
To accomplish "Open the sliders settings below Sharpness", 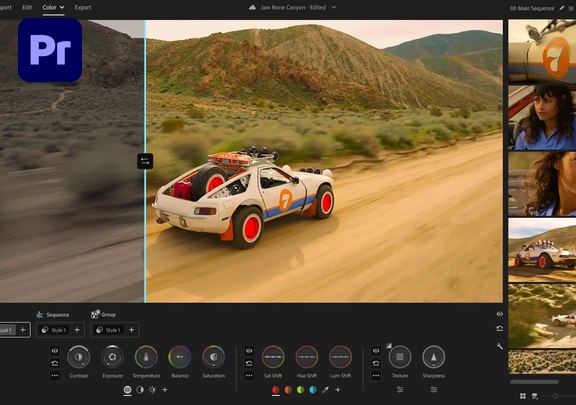I will tap(434, 390).
